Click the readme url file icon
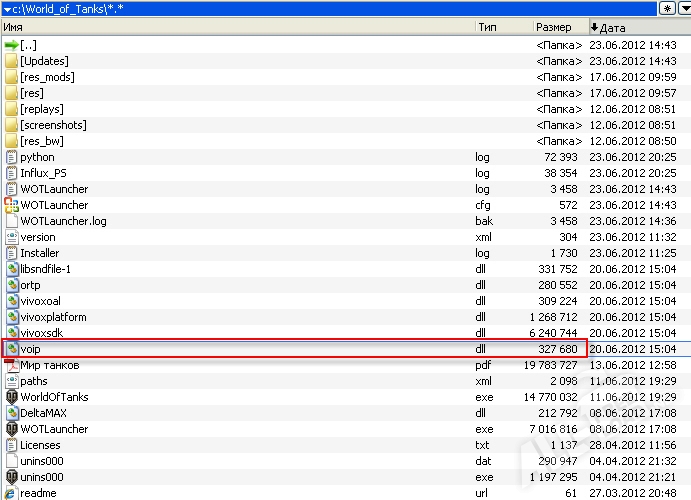The height and width of the screenshot is (500, 691). [11, 493]
